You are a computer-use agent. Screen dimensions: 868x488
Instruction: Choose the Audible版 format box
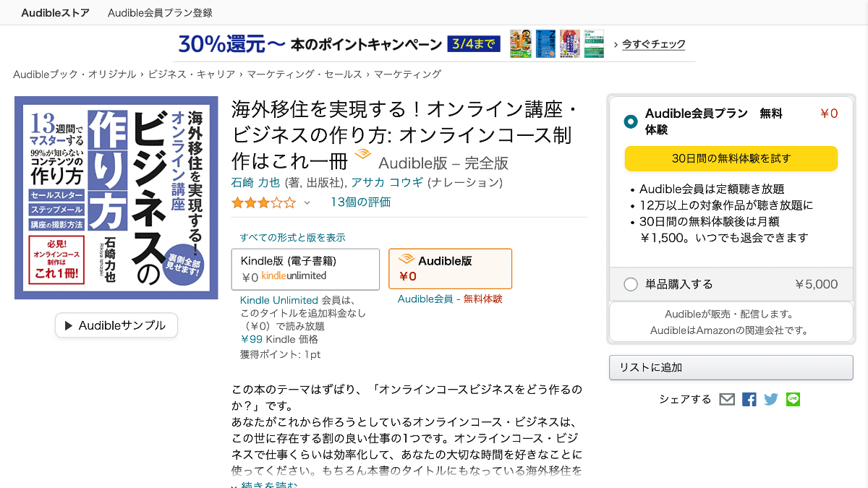click(x=450, y=268)
